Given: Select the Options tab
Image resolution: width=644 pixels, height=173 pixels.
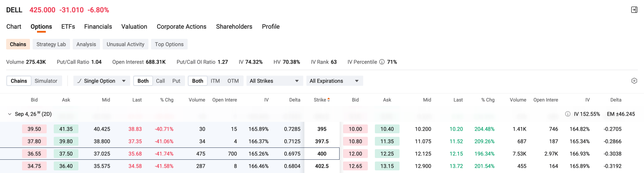Looking at the screenshot, I should (41, 26).
